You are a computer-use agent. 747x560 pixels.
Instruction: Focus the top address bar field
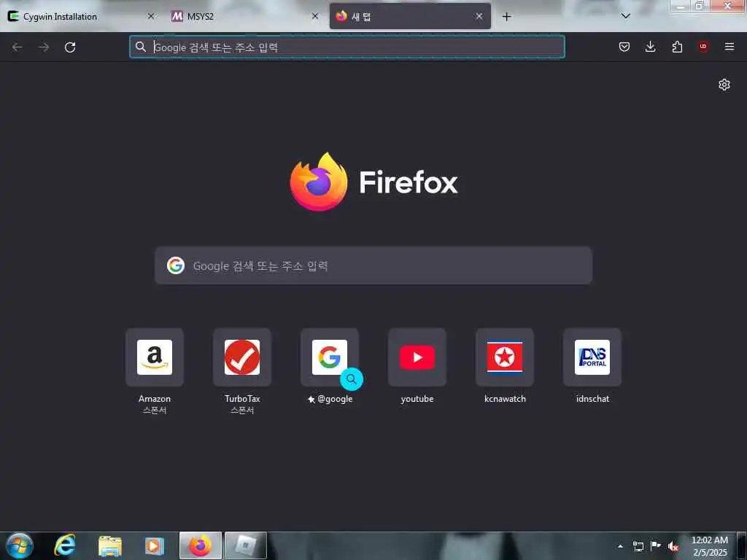(347, 47)
